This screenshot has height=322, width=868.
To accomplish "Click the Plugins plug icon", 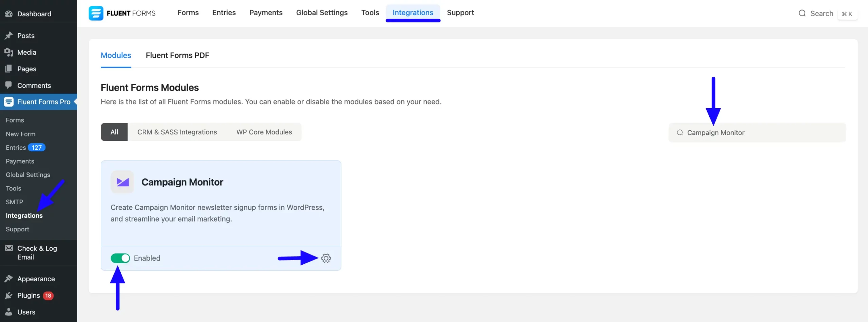I will 9,296.
